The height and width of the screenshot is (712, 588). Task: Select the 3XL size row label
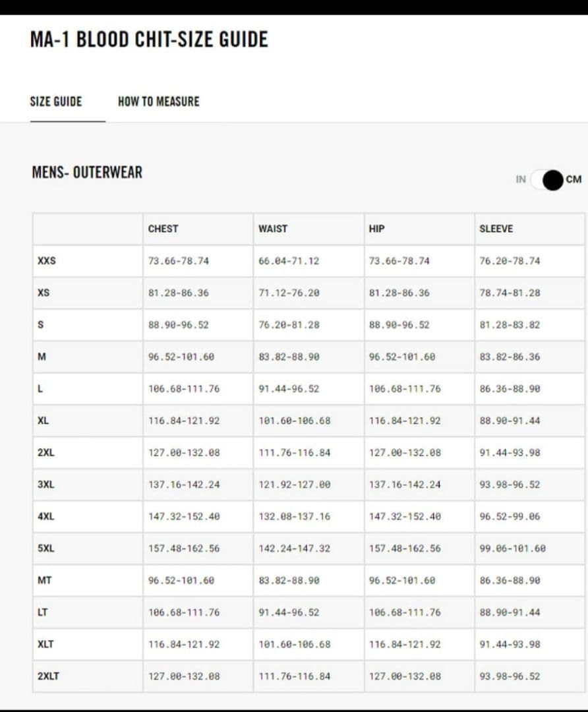coord(46,485)
